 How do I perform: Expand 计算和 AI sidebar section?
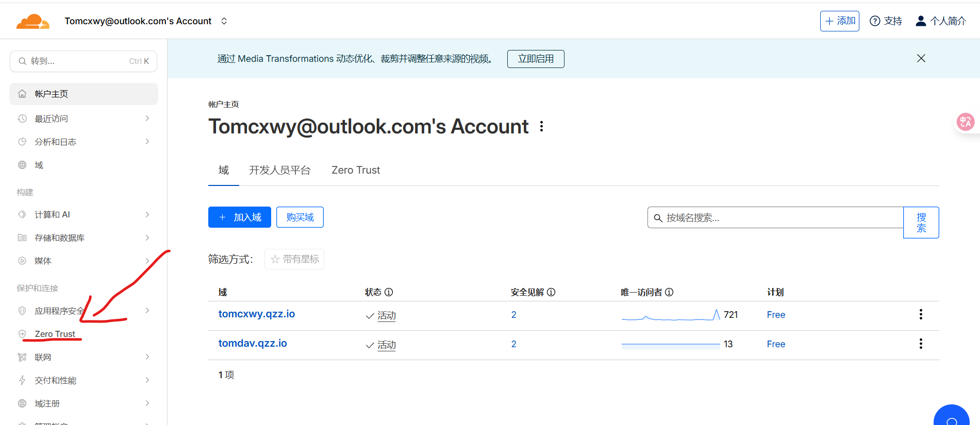click(x=84, y=214)
